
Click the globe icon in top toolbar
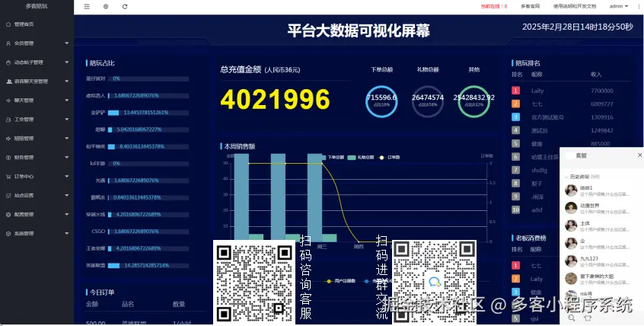[106, 7]
